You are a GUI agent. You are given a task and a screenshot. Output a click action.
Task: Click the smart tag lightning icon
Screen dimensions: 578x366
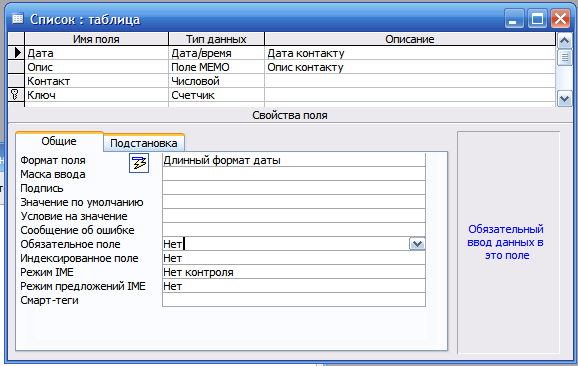[x=139, y=163]
